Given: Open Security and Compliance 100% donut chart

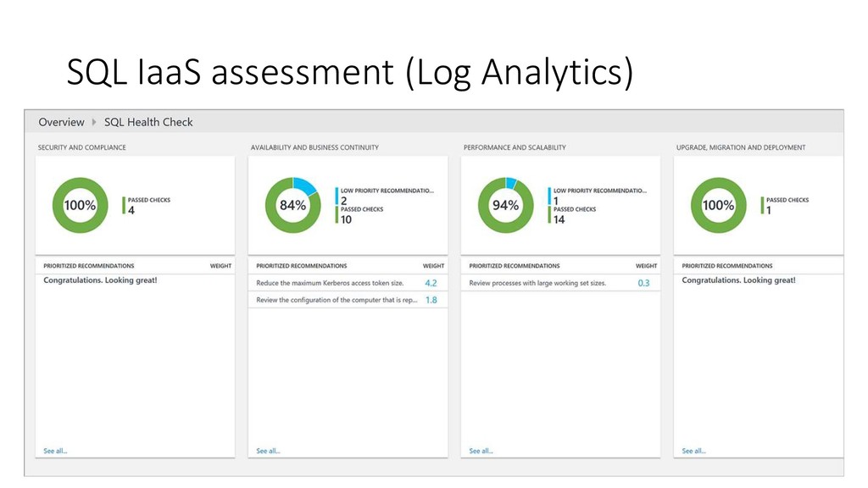Looking at the screenshot, I should point(81,205).
